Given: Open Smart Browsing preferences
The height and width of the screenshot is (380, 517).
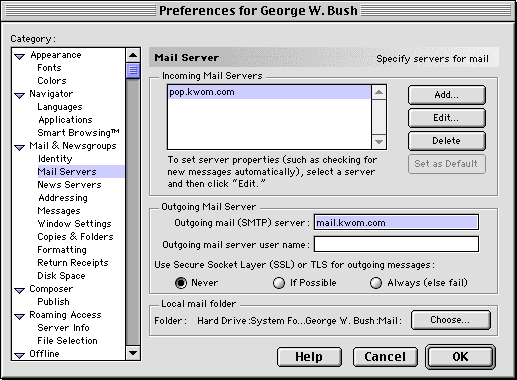Looking at the screenshot, I should 78,133.
